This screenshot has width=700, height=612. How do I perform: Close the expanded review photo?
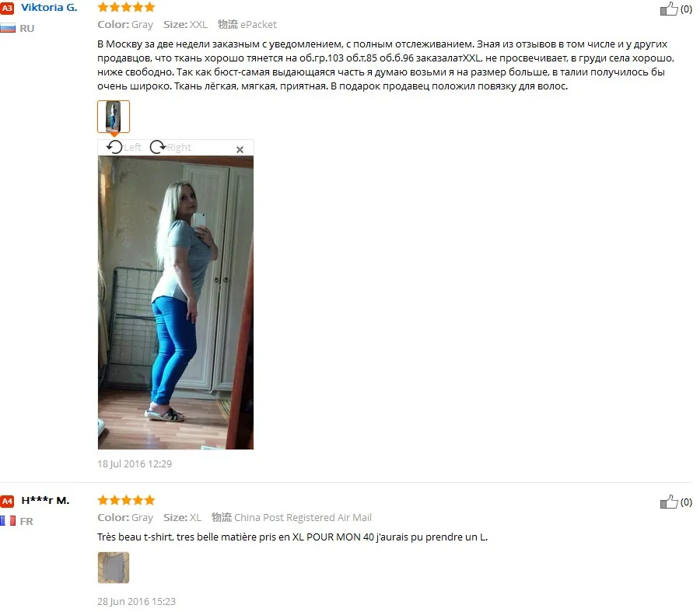[240, 149]
